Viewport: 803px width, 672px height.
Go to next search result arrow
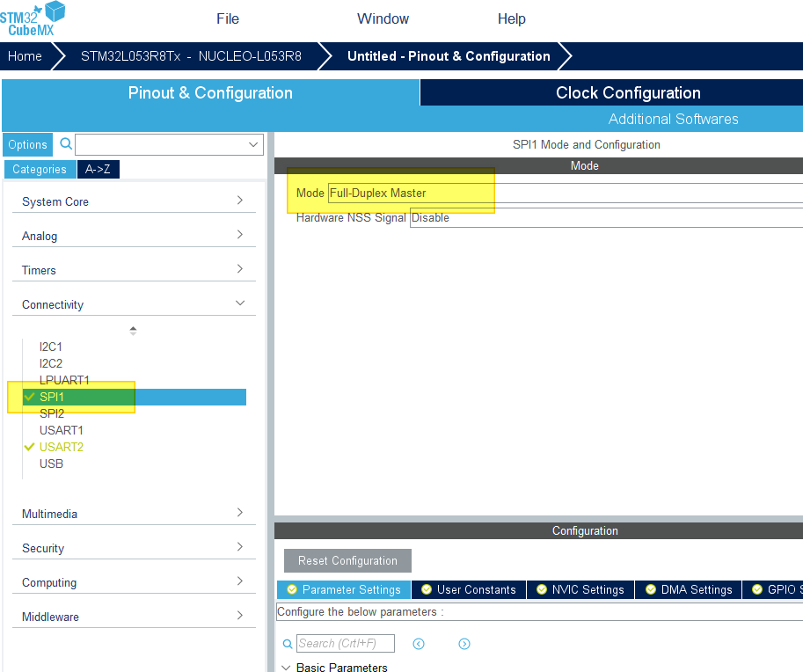(464, 644)
